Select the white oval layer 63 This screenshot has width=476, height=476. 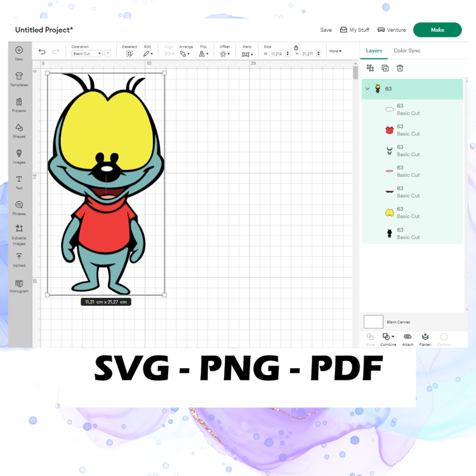[x=413, y=110]
